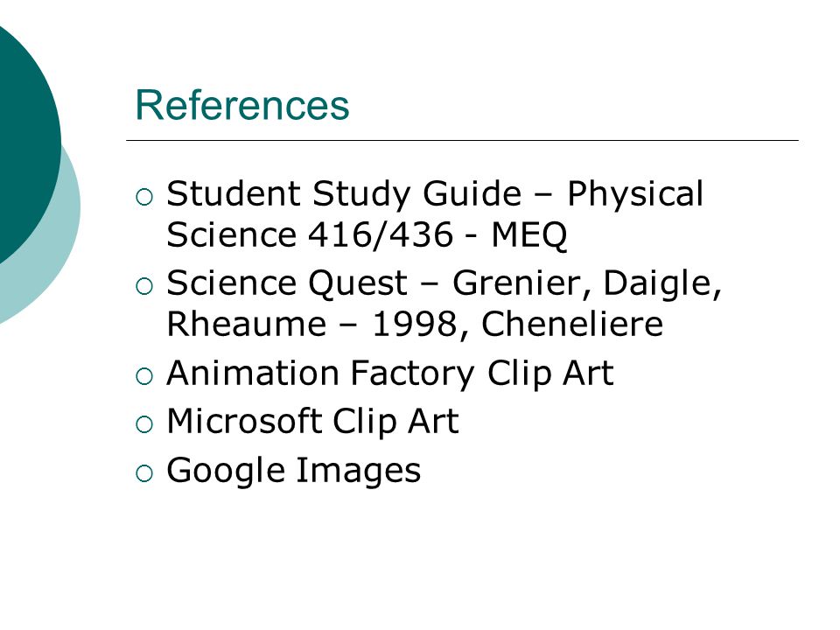Select the bullet circle before Animation Factory
The width and height of the screenshot is (840, 630).
(x=144, y=376)
